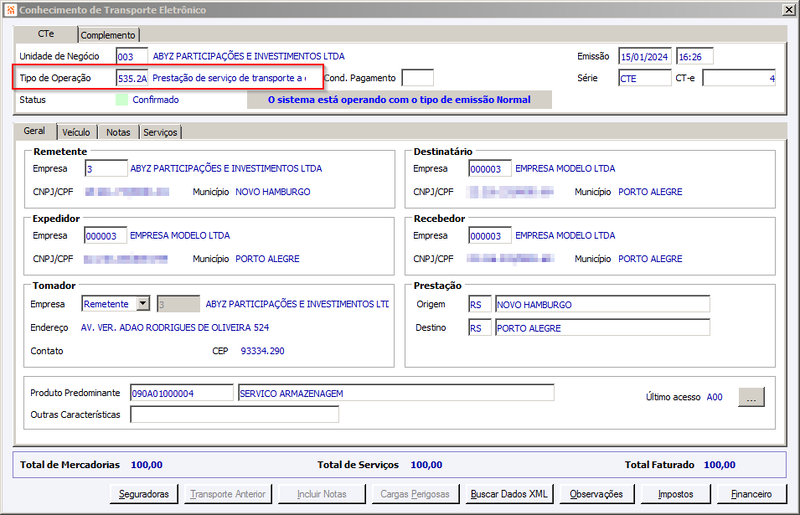Click the Expedidor município PORTO ALEGRE

click(267, 259)
